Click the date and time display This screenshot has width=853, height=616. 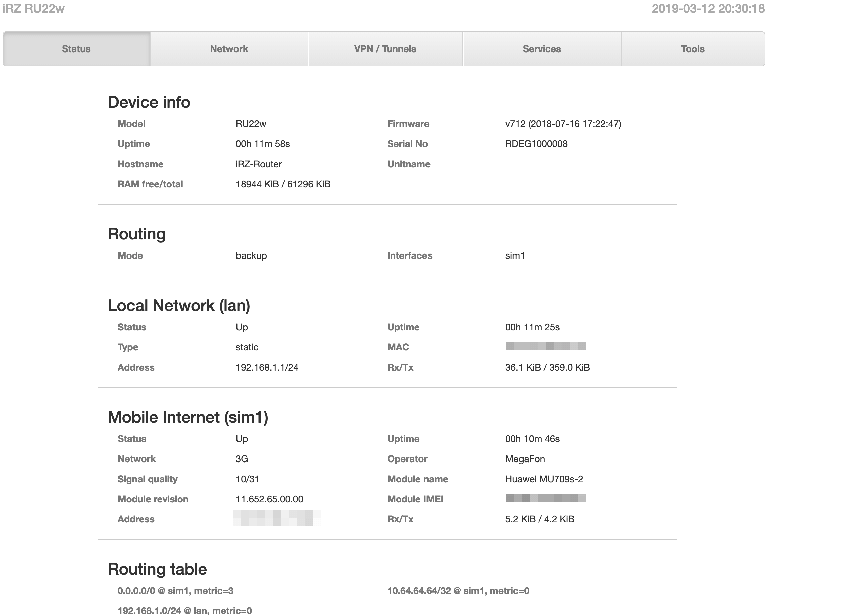coord(708,8)
